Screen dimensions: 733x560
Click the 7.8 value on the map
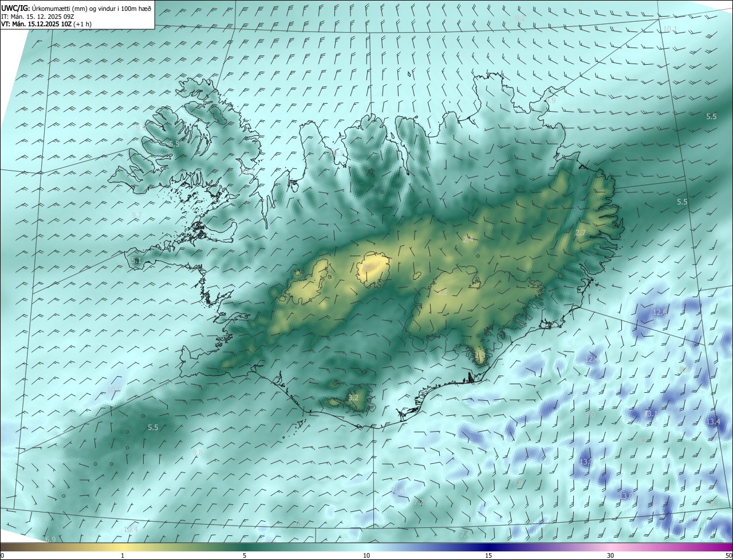click(517, 484)
